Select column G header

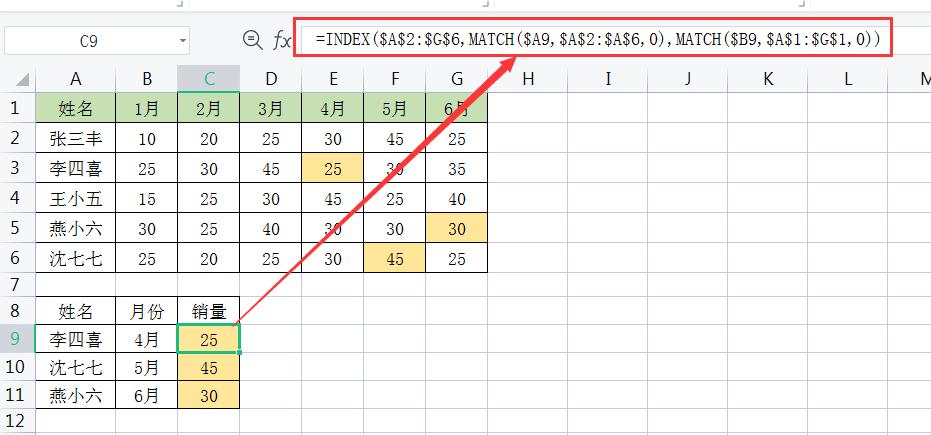point(457,78)
